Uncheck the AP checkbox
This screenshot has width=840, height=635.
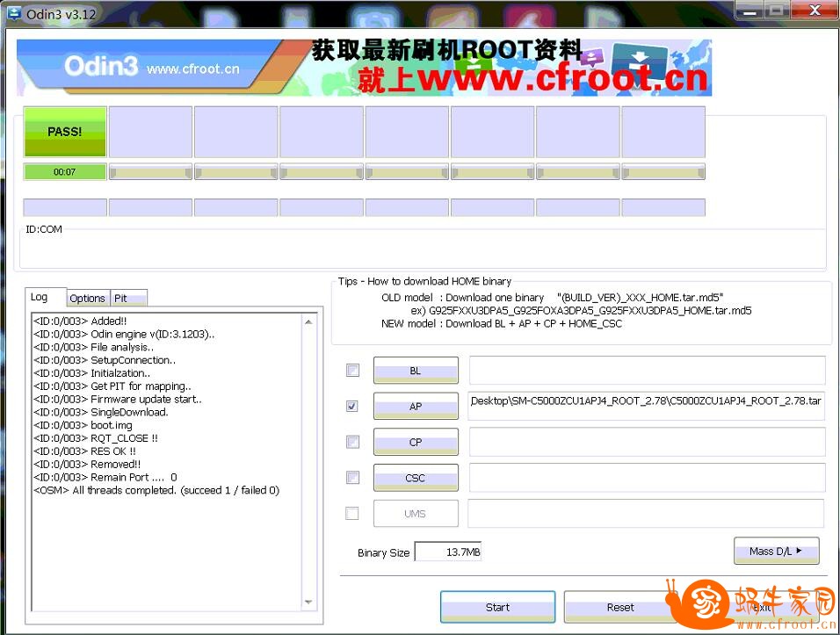pyautogui.click(x=352, y=406)
